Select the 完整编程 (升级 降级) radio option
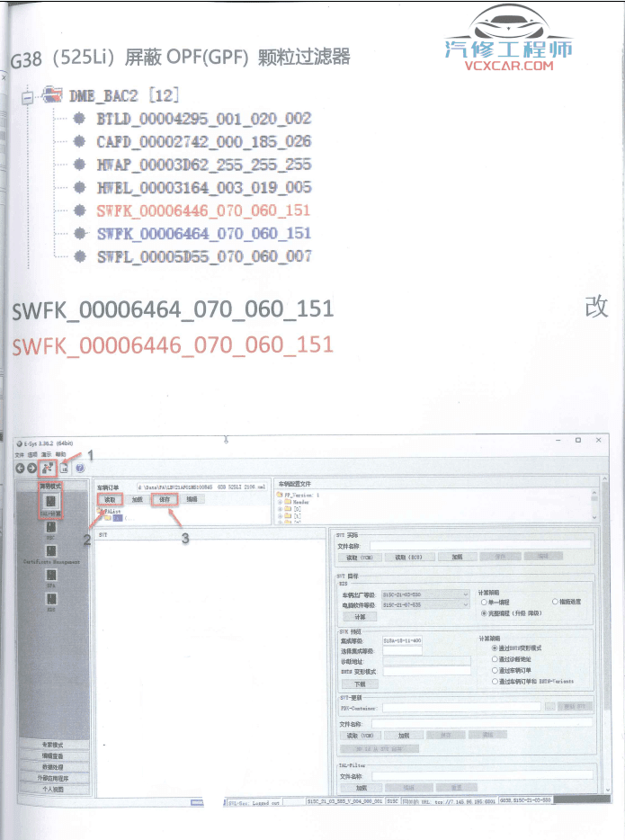 tap(484, 612)
